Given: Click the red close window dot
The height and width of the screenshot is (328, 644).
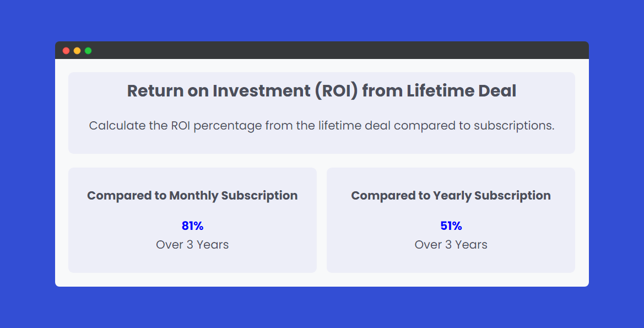Looking at the screenshot, I should pyautogui.click(x=66, y=51).
